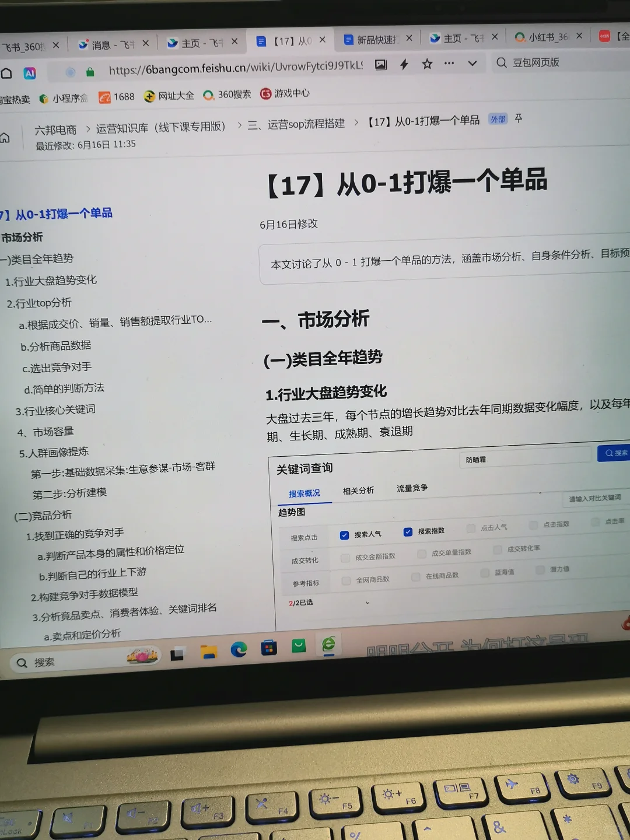Click the 请输入对比关键词 input field
The image size is (630, 840).
click(596, 498)
